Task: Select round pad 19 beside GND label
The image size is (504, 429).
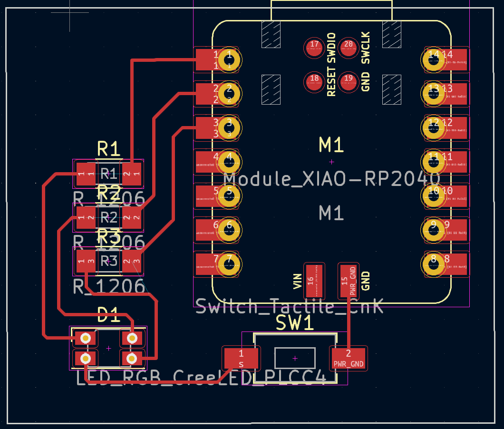Action: 349,81
